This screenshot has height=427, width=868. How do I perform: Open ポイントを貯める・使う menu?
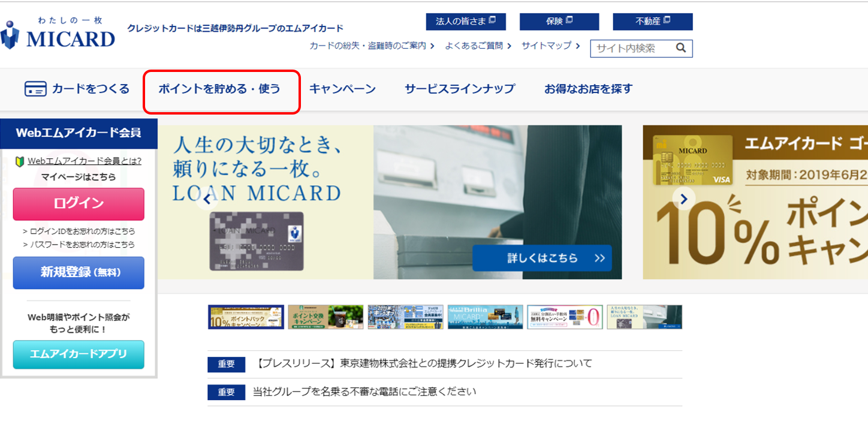coord(219,89)
